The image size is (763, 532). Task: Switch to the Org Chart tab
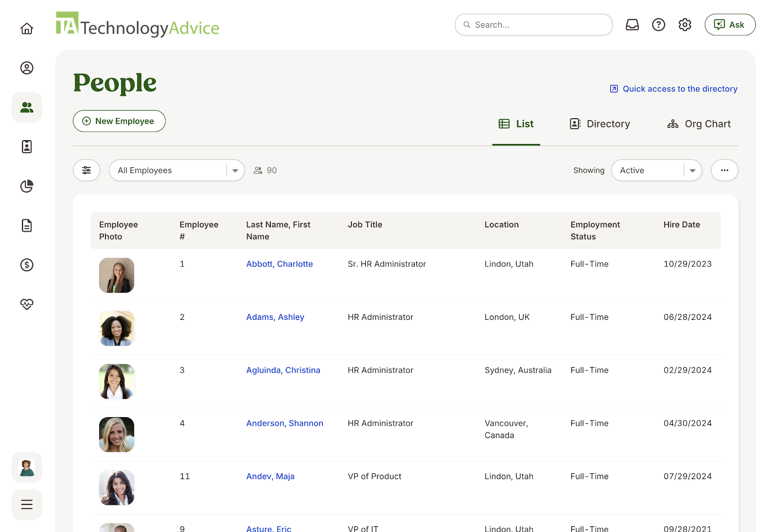[x=699, y=123]
